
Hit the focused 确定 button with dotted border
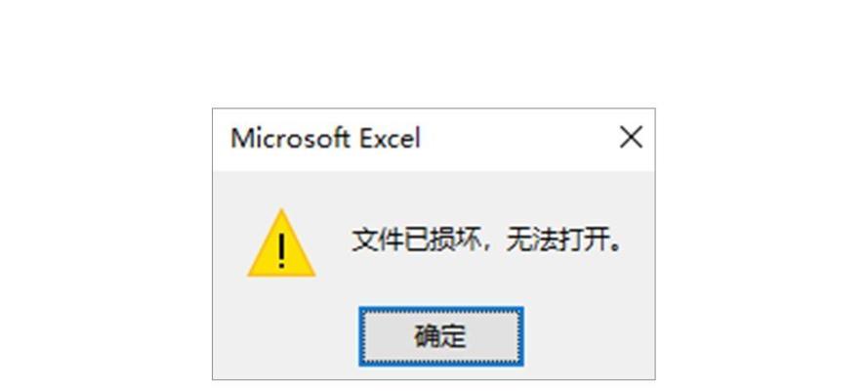tap(440, 336)
